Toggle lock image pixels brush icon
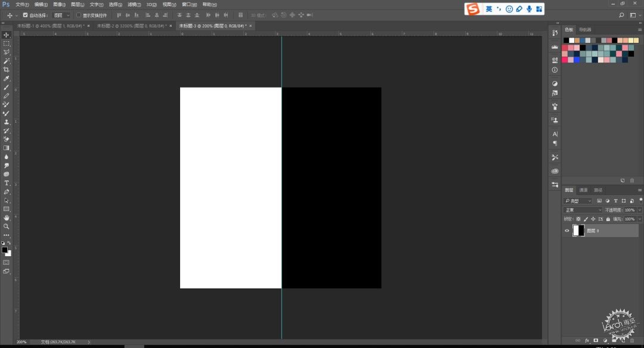This screenshot has height=348, width=644. 586,219
